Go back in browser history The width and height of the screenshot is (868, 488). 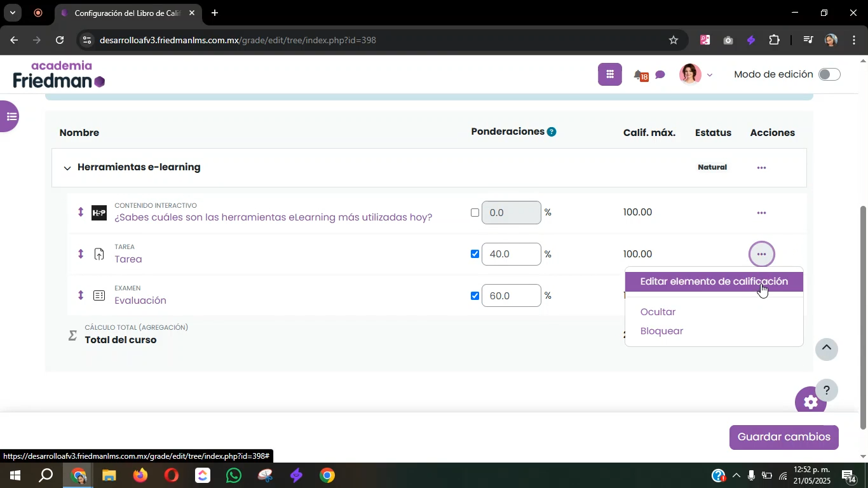pos(14,40)
